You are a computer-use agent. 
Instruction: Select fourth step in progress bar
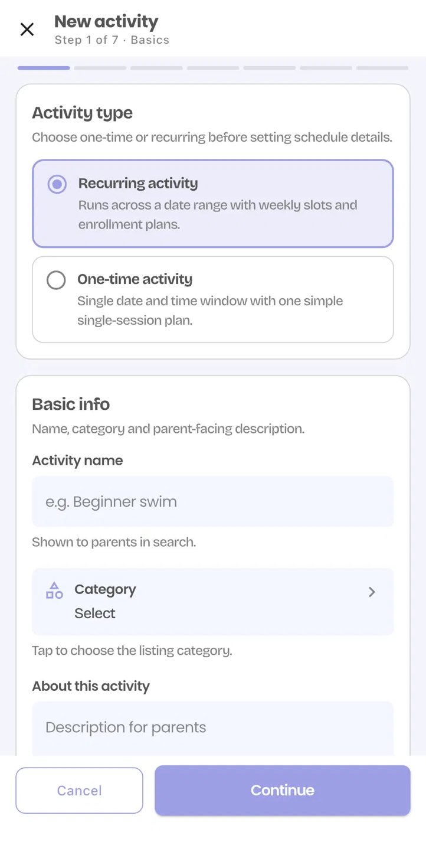point(213,68)
